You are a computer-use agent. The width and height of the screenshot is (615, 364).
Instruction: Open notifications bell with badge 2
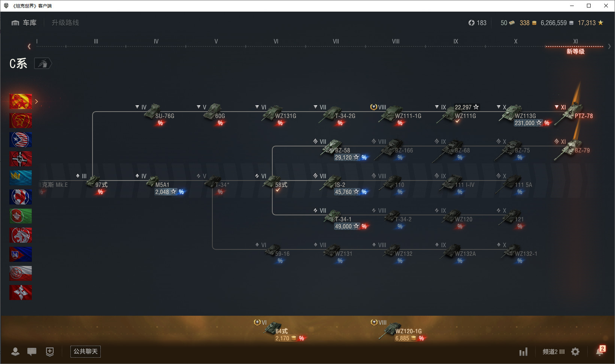tap(600, 351)
